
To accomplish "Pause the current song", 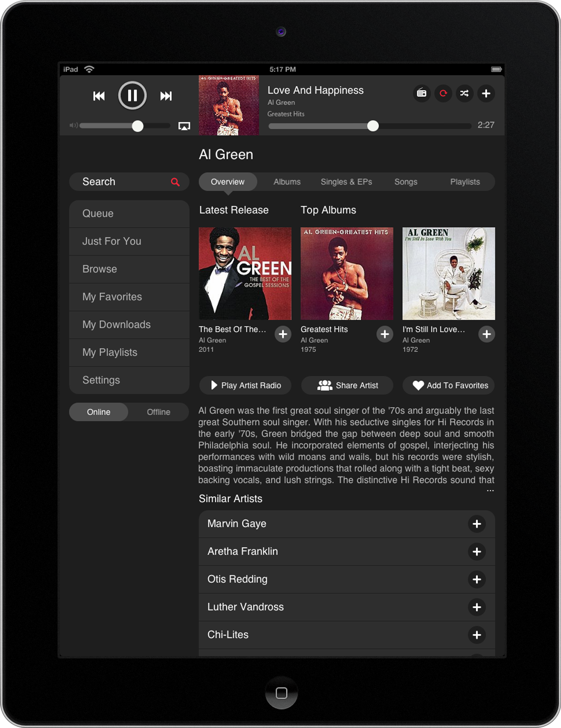I will point(132,95).
